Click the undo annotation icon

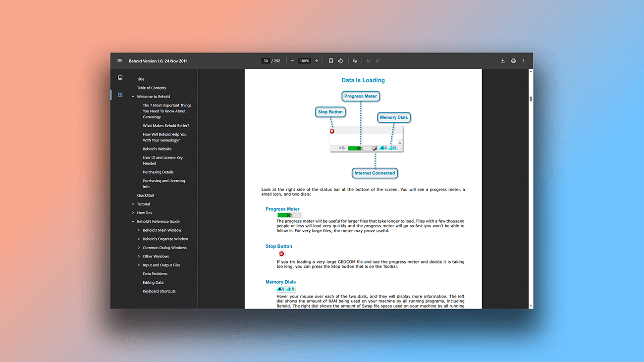pyautogui.click(x=368, y=60)
